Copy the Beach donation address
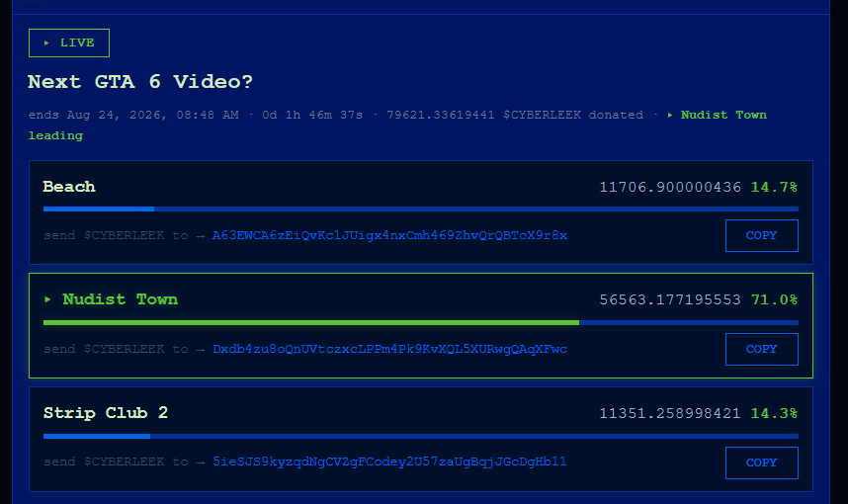Viewport: 848px width, 504px height. tap(761, 235)
